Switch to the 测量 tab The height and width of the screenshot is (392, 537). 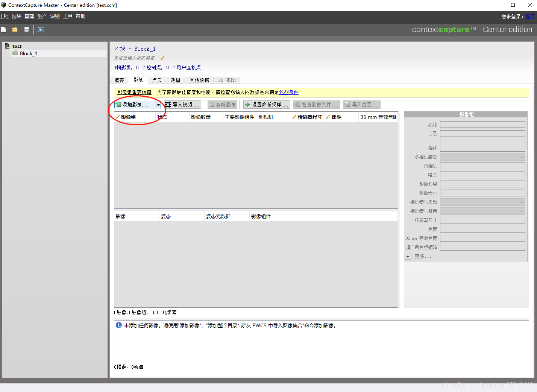tap(176, 80)
